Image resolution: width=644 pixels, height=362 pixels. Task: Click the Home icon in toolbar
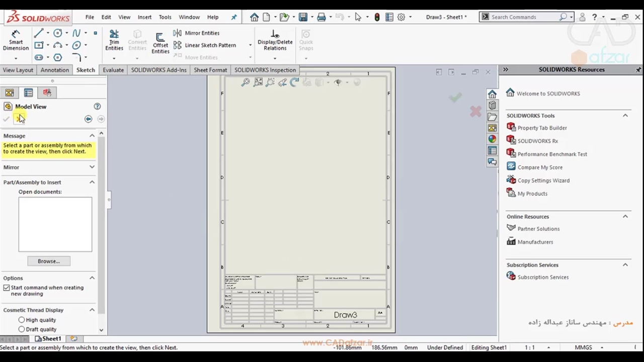click(x=254, y=17)
